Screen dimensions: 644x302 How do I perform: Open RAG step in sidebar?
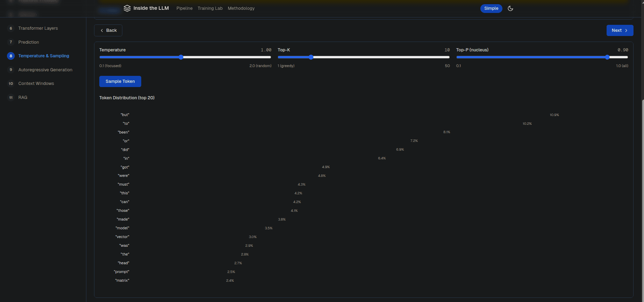pyautogui.click(x=23, y=98)
